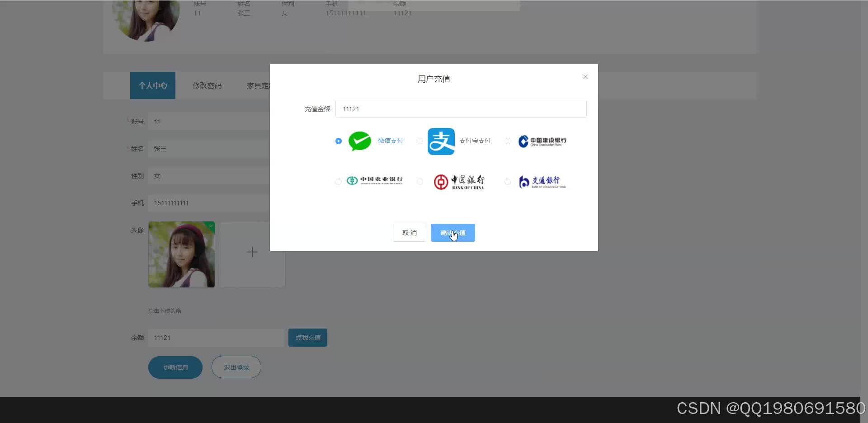
Task: Click the Alipay payment icon
Action: point(441,141)
